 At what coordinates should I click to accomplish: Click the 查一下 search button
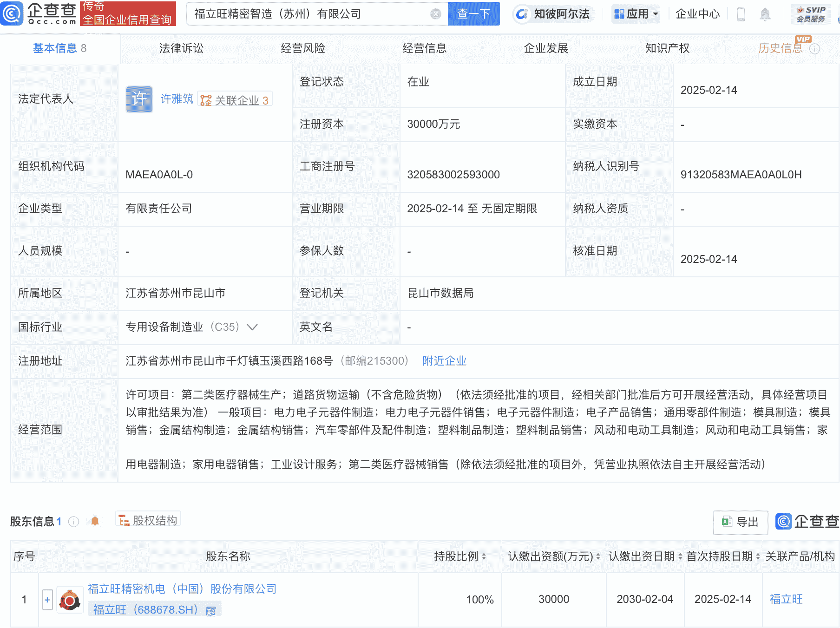[x=473, y=14]
